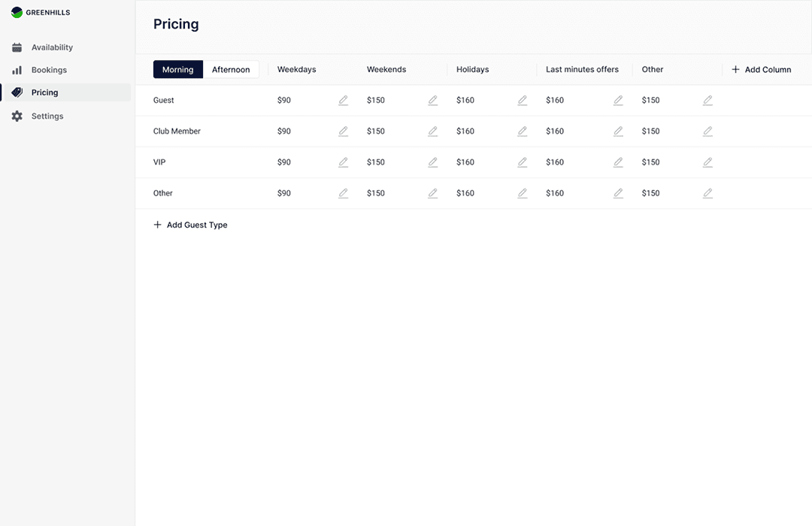Select the Club Member row label
Image resolution: width=812 pixels, height=526 pixels.
(177, 131)
